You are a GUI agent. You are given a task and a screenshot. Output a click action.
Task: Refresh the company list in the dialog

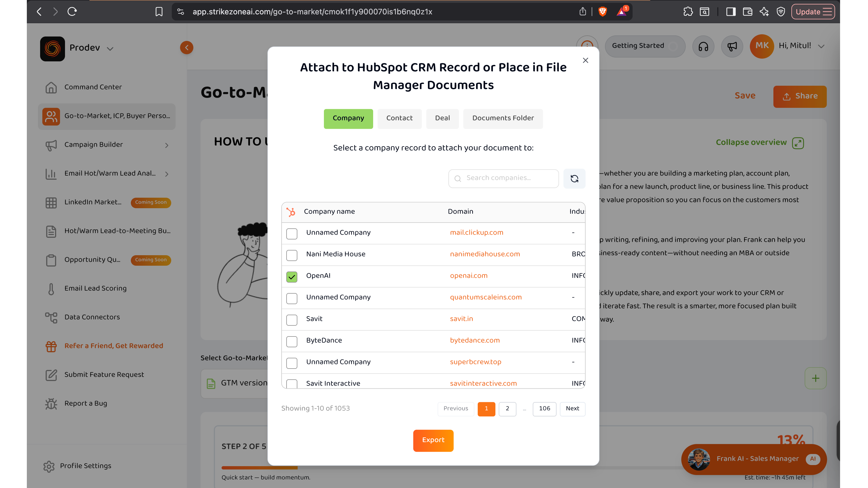coord(575,179)
